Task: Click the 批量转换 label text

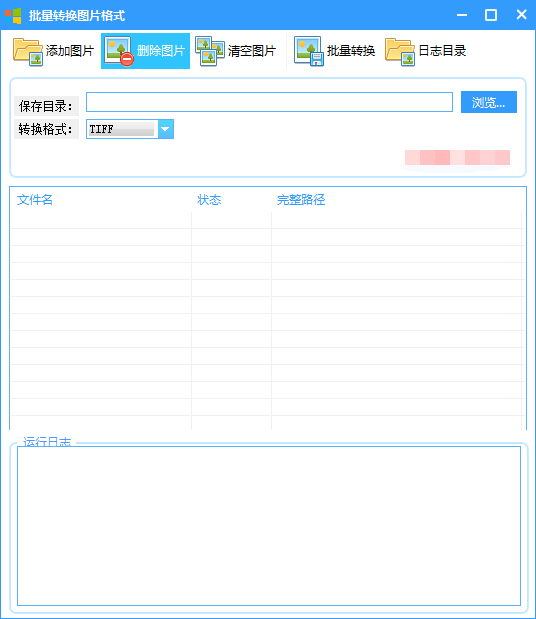Action: [x=351, y=51]
